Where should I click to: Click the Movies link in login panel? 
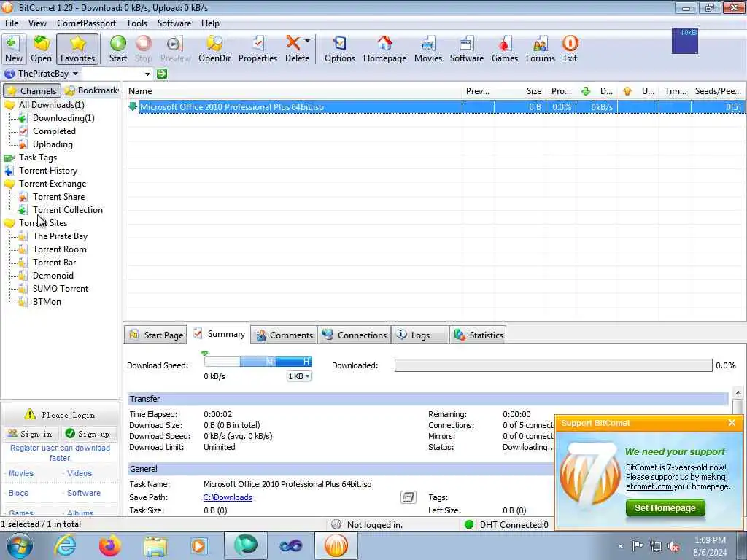[x=21, y=473]
